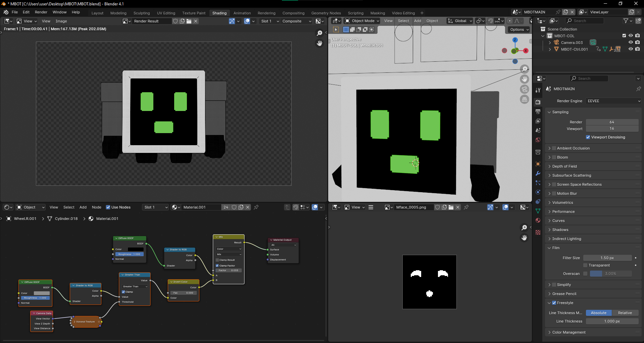Image resolution: width=644 pixels, height=343 pixels.
Task: Click the fake user shield for Material.001
Action: tap(234, 207)
